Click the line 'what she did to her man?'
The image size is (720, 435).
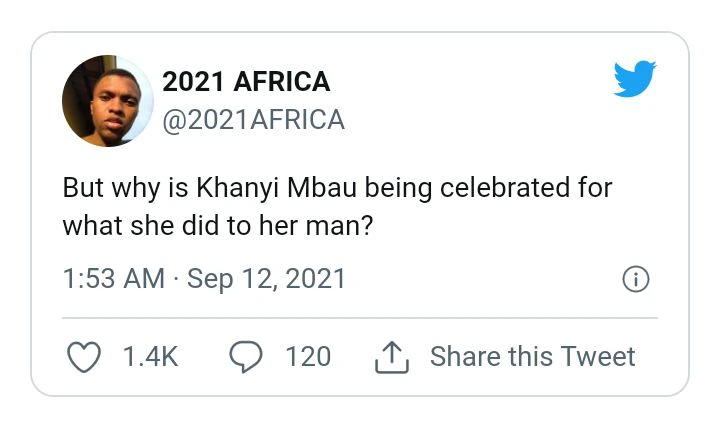tap(218, 226)
